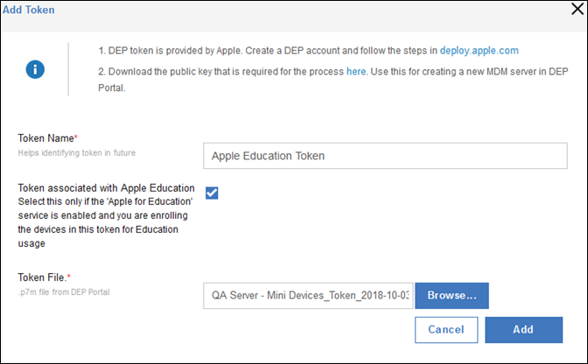Open the deploy.apple.com link

(479, 51)
